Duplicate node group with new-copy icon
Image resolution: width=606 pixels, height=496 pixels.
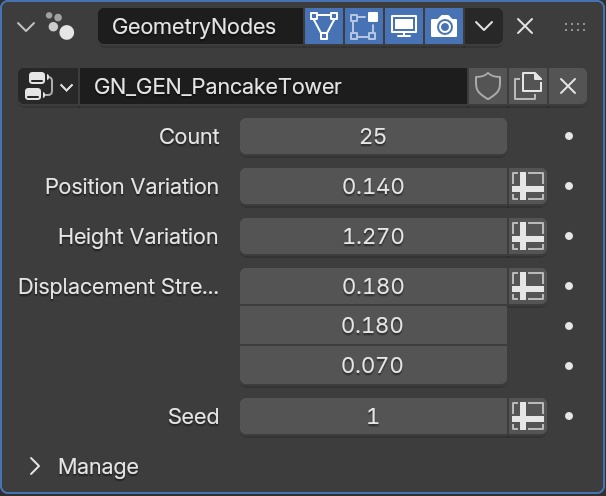(x=527, y=87)
